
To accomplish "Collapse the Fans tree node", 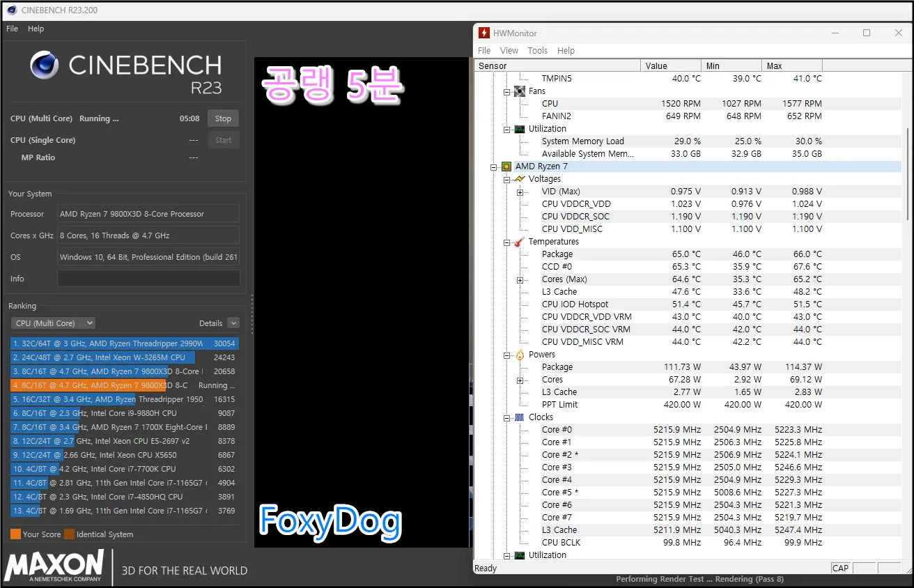I will (507, 91).
